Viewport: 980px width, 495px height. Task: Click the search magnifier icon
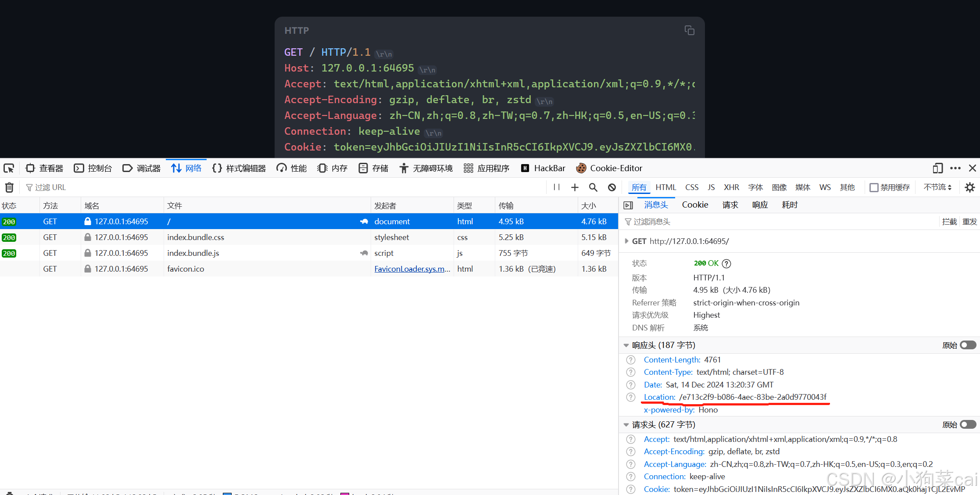coord(593,187)
